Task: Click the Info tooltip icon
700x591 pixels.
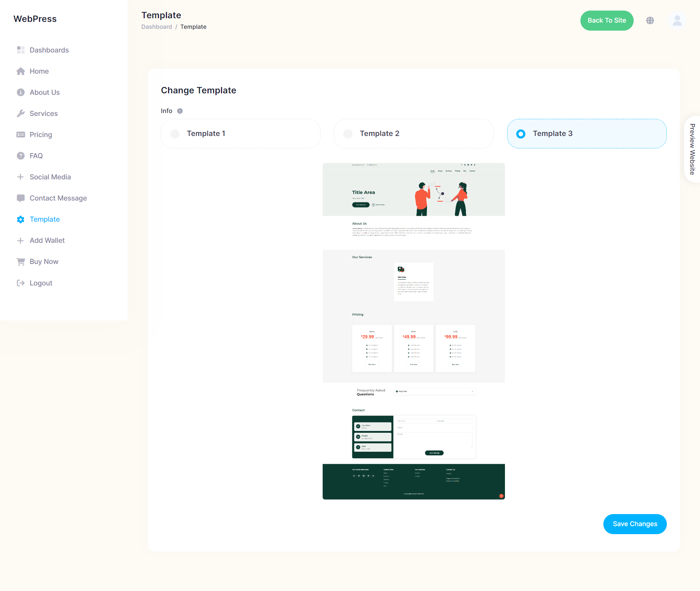Action: click(x=180, y=111)
